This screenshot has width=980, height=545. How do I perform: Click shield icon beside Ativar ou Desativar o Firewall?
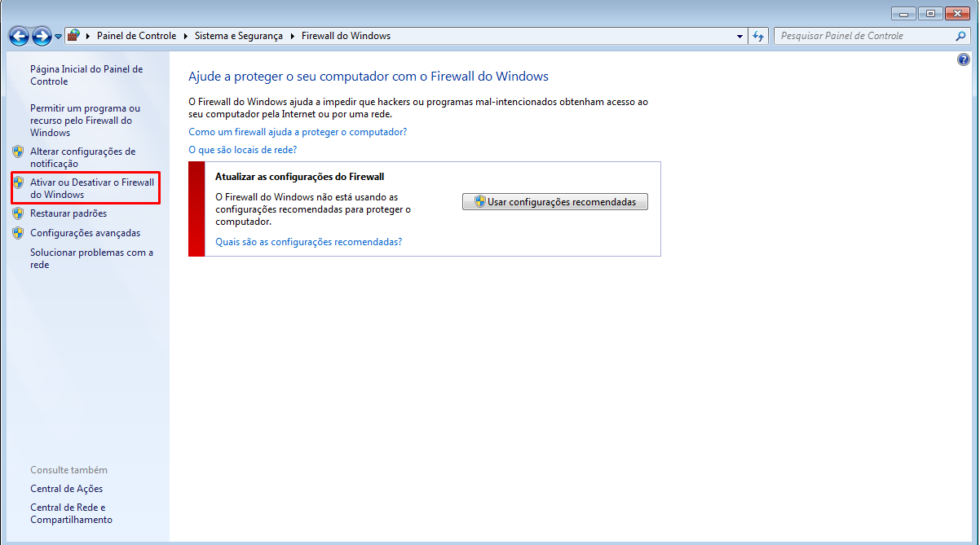tap(18, 182)
